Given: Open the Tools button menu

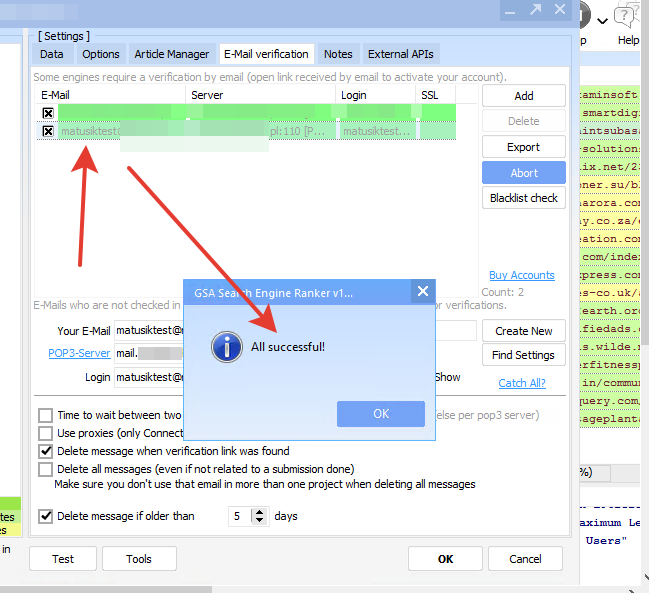Looking at the screenshot, I should point(139,559).
